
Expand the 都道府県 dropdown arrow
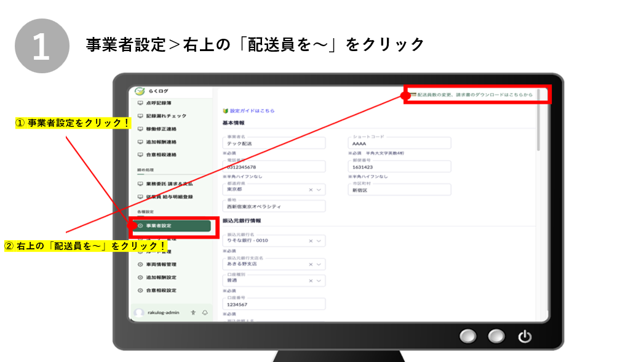click(x=319, y=190)
